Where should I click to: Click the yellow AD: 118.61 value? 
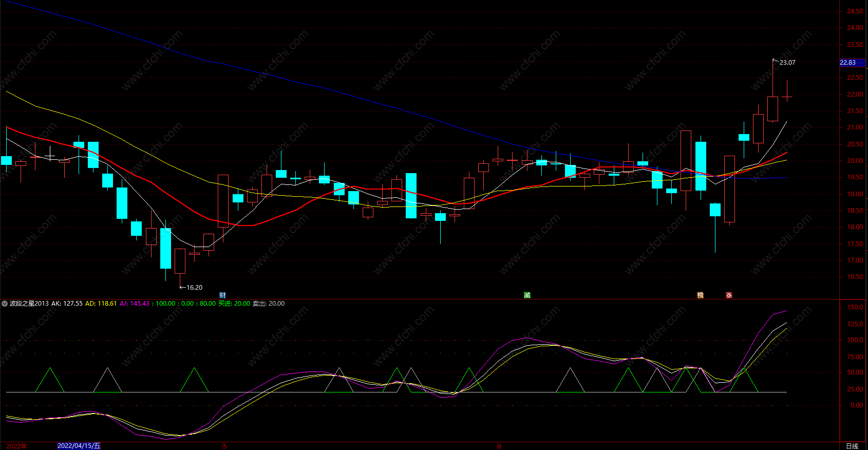click(101, 304)
